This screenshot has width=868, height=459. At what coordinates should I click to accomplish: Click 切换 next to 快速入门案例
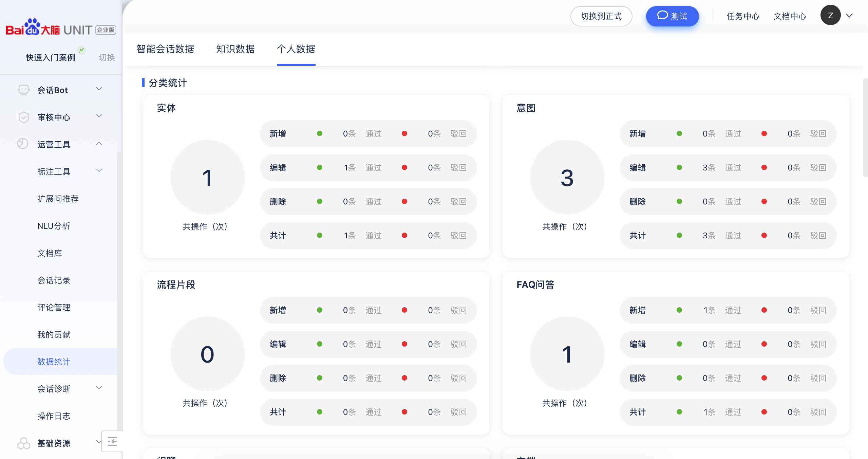point(107,57)
